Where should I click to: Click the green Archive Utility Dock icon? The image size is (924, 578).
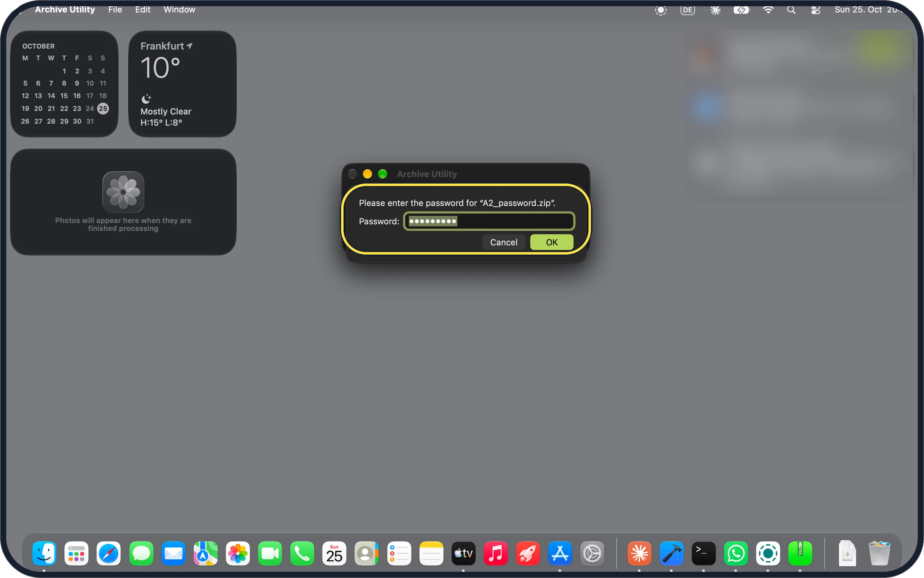tap(800, 553)
